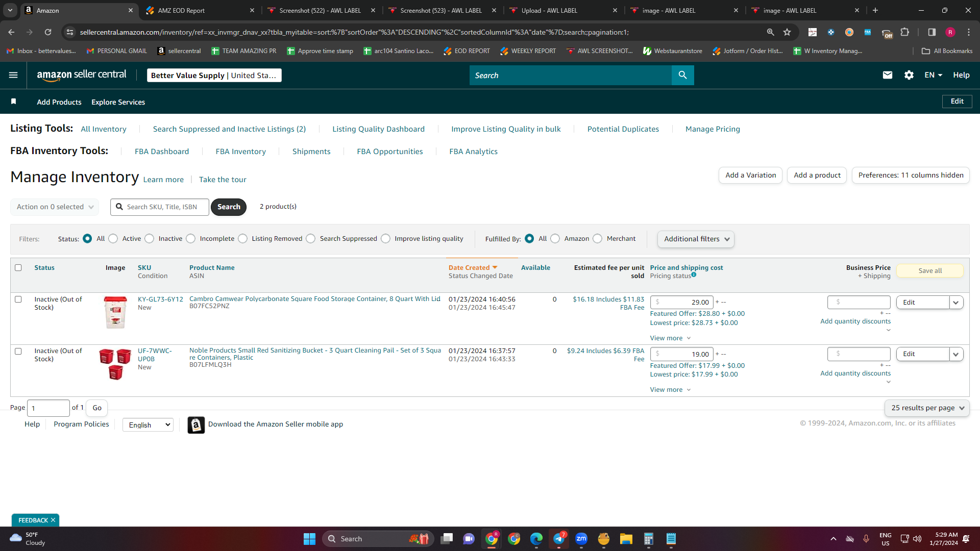Click the search magnifier button in header

(x=683, y=76)
